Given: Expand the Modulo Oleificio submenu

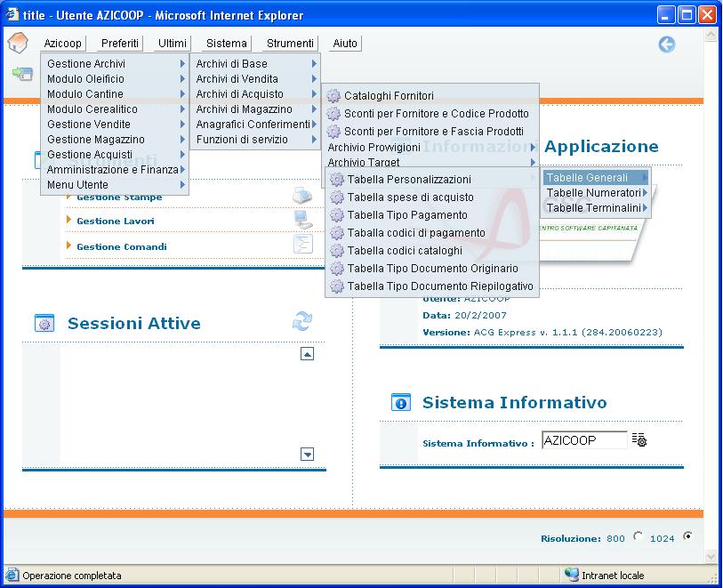Looking at the screenshot, I should click(x=182, y=79).
